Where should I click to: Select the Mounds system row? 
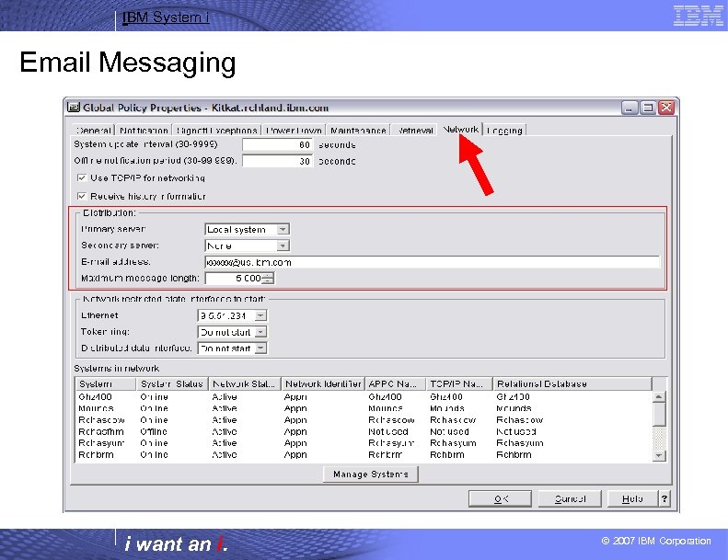[364, 409]
